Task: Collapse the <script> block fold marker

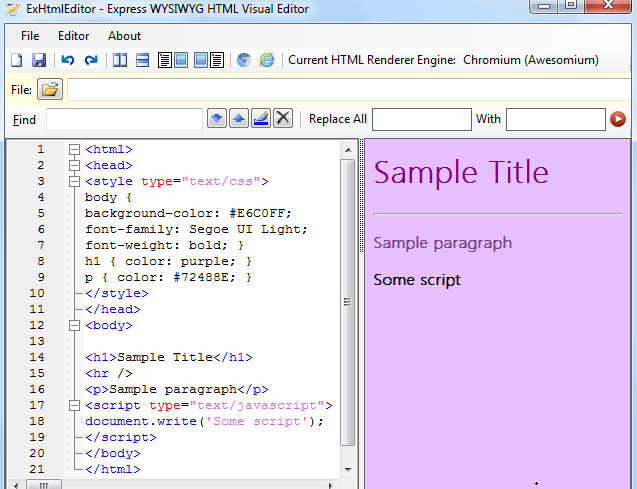Action: [74, 406]
